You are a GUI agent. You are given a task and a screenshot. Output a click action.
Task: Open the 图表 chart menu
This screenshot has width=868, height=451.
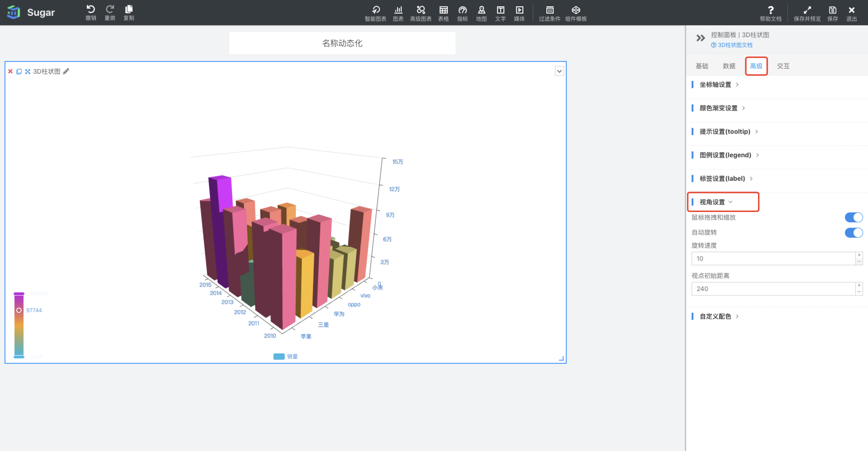coord(398,14)
